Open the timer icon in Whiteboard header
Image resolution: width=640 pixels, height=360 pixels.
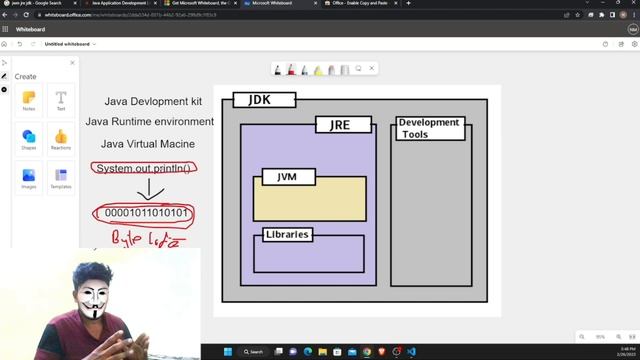coord(605,44)
